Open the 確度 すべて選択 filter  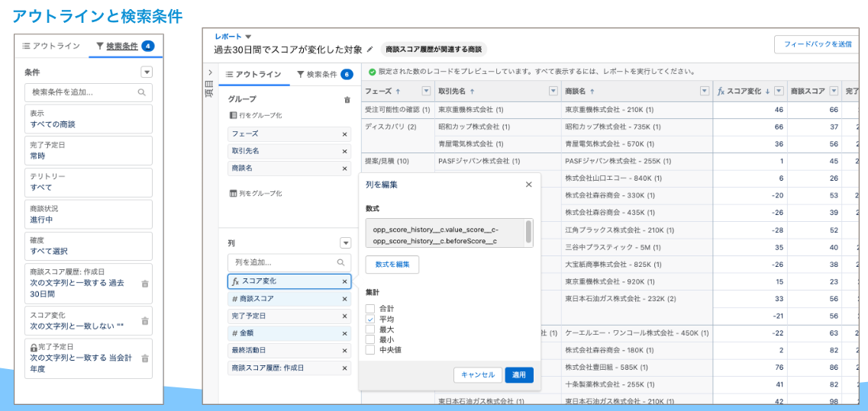(89, 246)
